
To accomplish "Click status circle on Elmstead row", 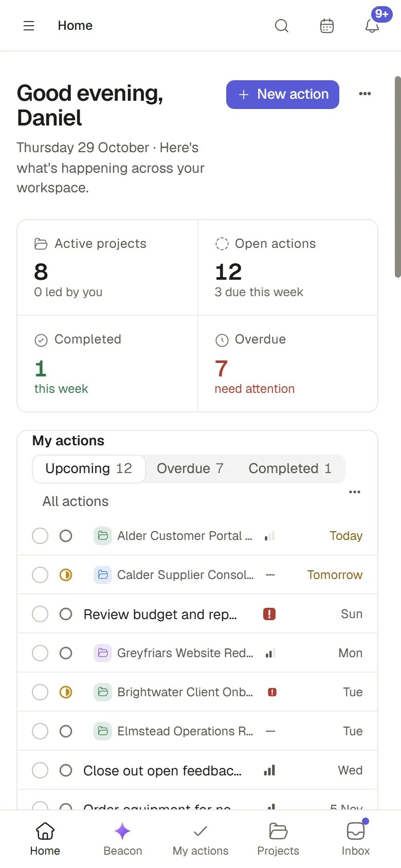I will pos(66,731).
